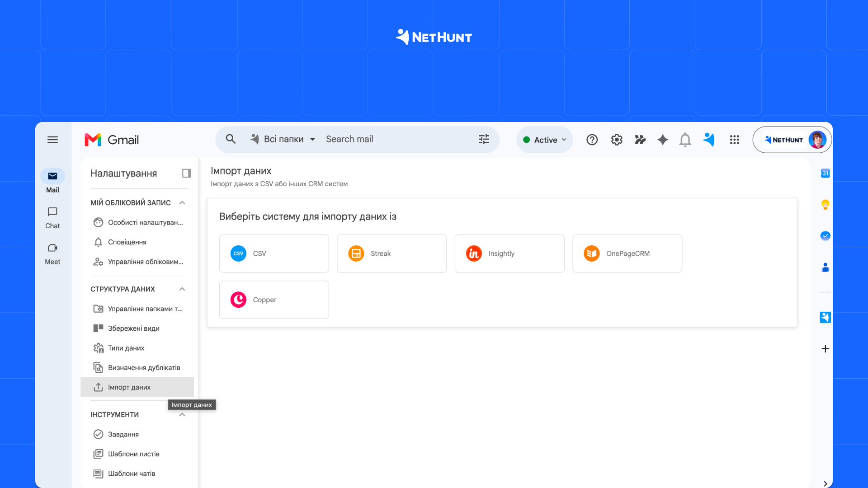Viewport: 868px width, 488px height.
Task: Open Завдання under tools
Action: [137, 434]
